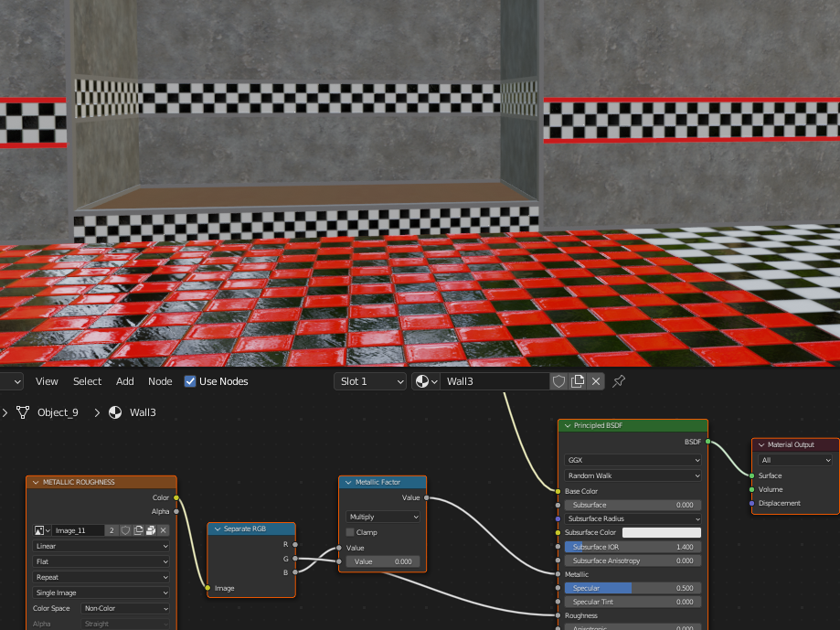The image size is (840, 630).
Task: Click the Specular 0.500 slider
Action: [633, 588]
